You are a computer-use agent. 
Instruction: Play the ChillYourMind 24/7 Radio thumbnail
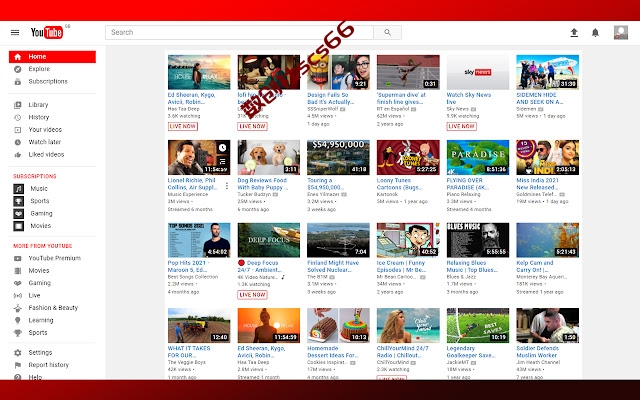point(408,325)
